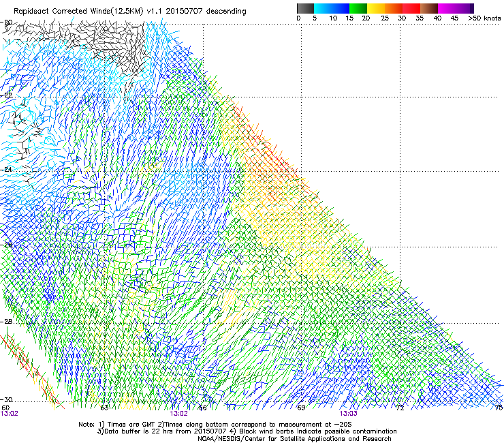504x443 pixels.
Task: Click the gray 0-5 knots legend segment
Action: (305, 8)
